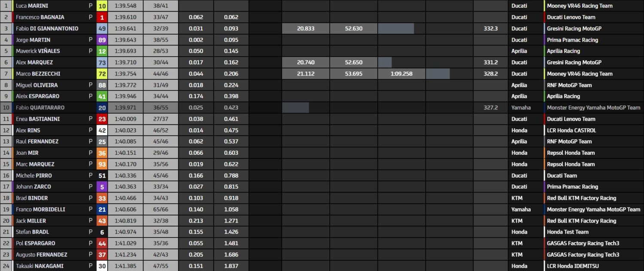Click Franco Morbidelli's lap count 65/66
Image resolution: width=644 pixels, height=271 pixels.
tap(160, 209)
